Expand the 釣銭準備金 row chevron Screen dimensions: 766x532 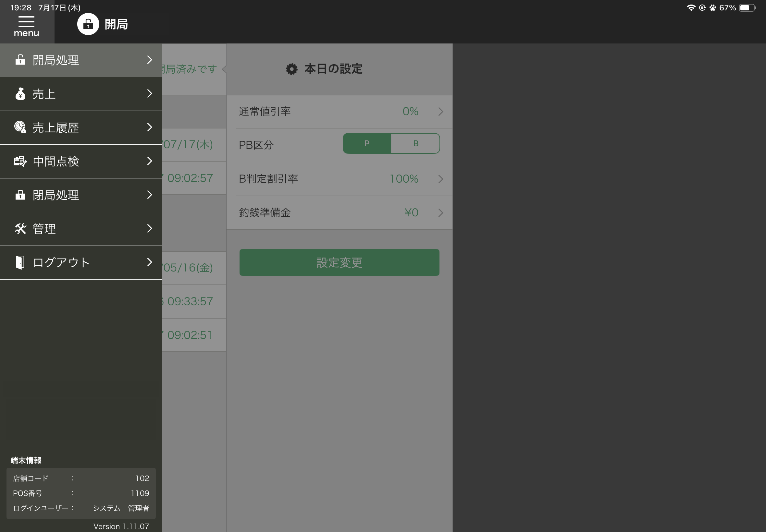(x=440, y=213)
